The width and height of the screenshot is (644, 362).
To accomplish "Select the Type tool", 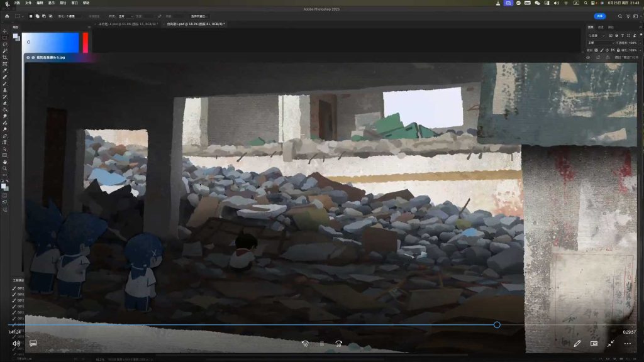I will click(5, 143).
